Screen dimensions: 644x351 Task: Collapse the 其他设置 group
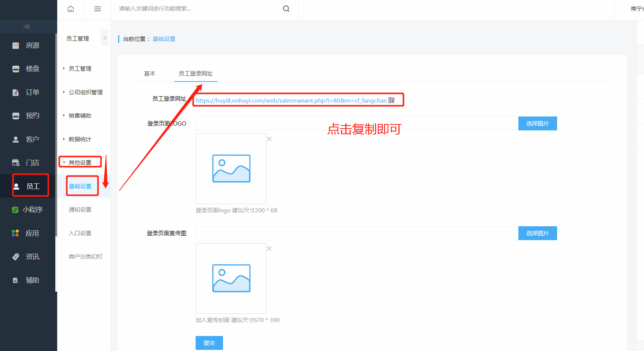[80, 163]
